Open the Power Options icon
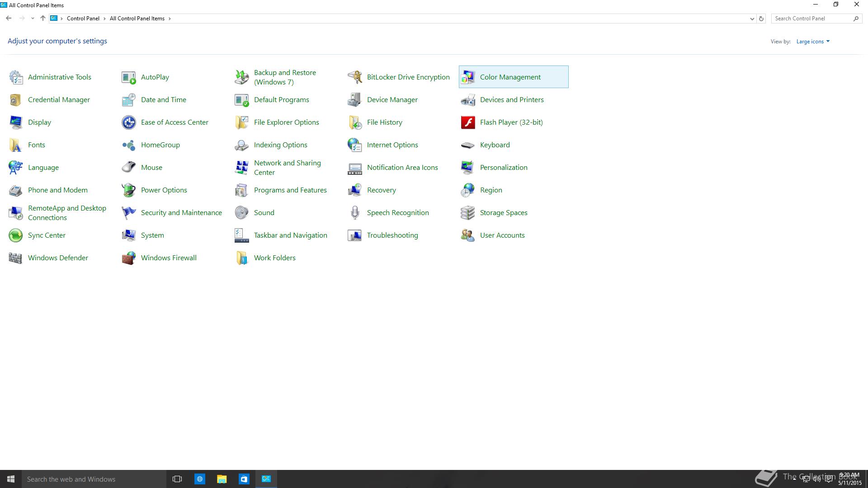 129,190
